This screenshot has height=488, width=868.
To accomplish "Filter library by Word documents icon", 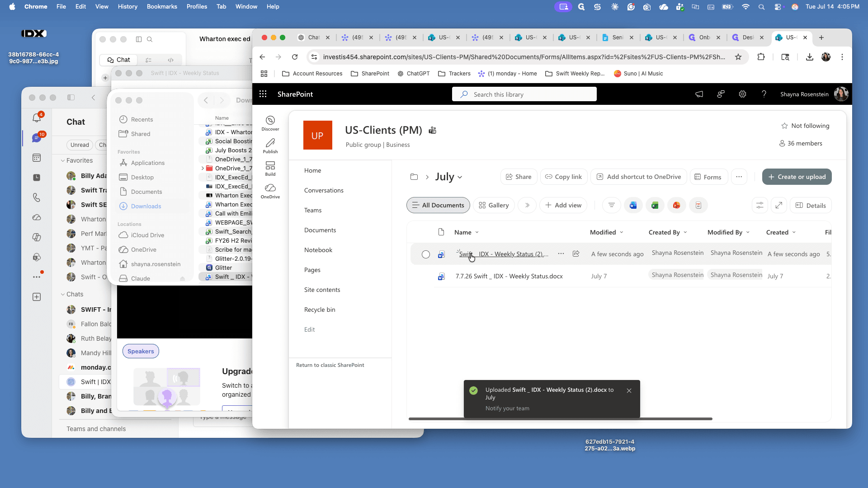I will pos(633,205).
